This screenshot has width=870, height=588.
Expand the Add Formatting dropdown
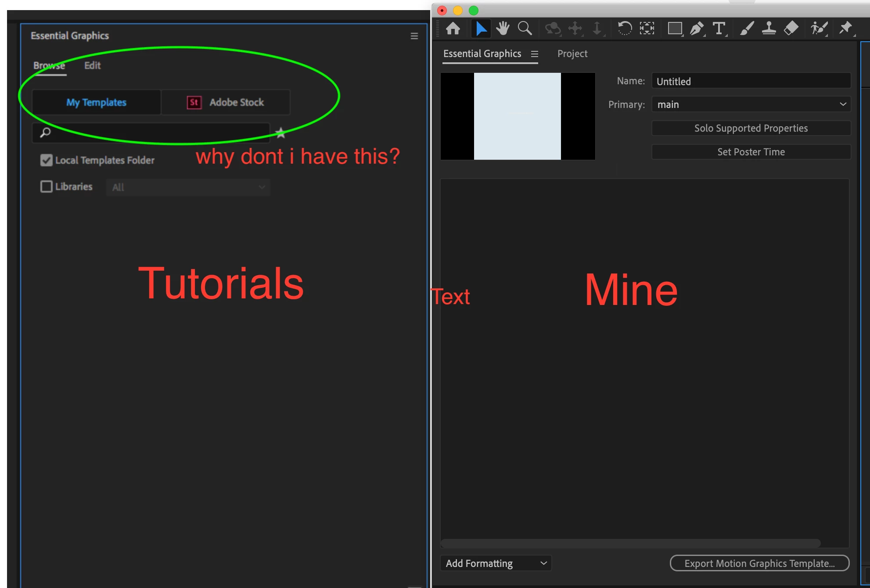point(496,563)
